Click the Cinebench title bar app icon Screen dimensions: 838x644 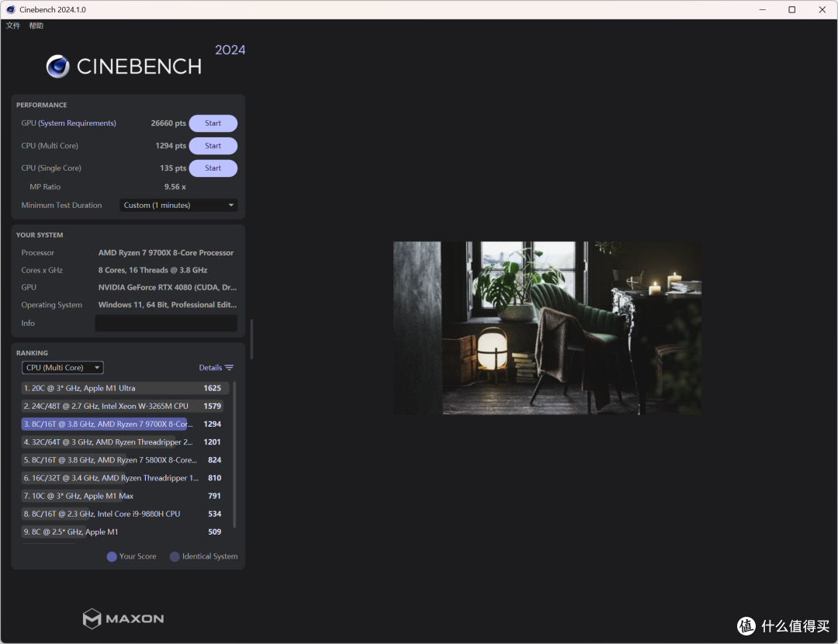11,9
